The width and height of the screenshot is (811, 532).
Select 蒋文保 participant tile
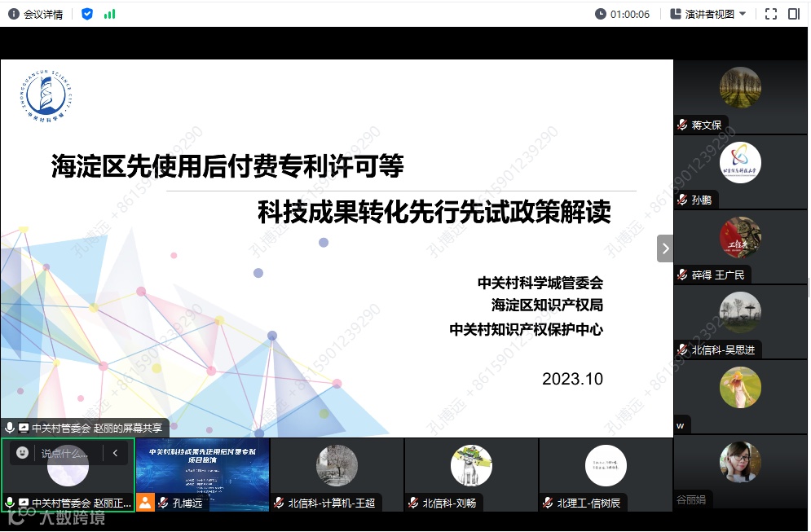pyautogui.click(x=740, y=97)
